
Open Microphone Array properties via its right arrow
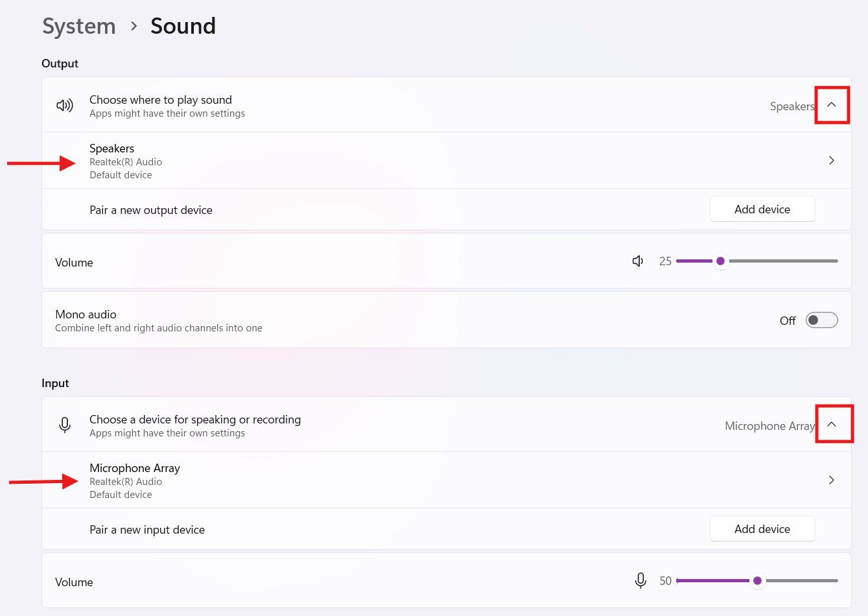tap(831, 480)
